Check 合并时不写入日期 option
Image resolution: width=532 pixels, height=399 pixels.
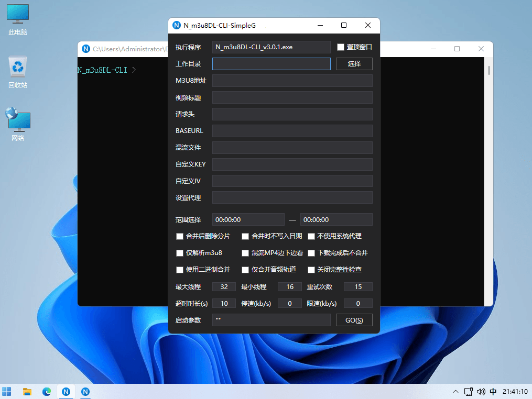pos(245,236)
